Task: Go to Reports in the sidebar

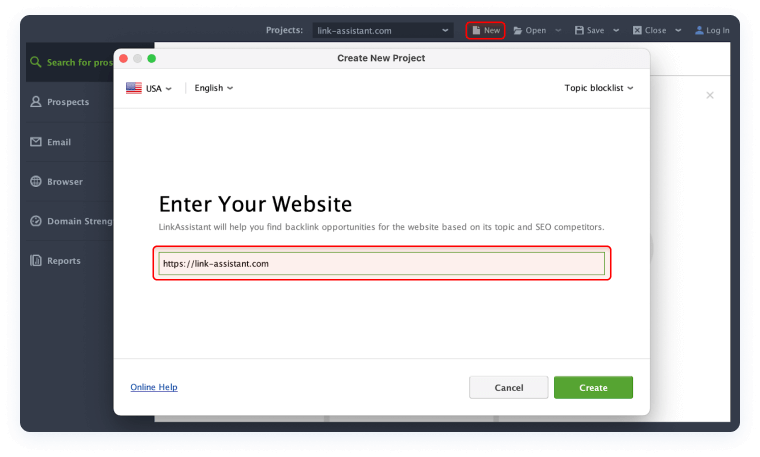Action: [63, 261]
